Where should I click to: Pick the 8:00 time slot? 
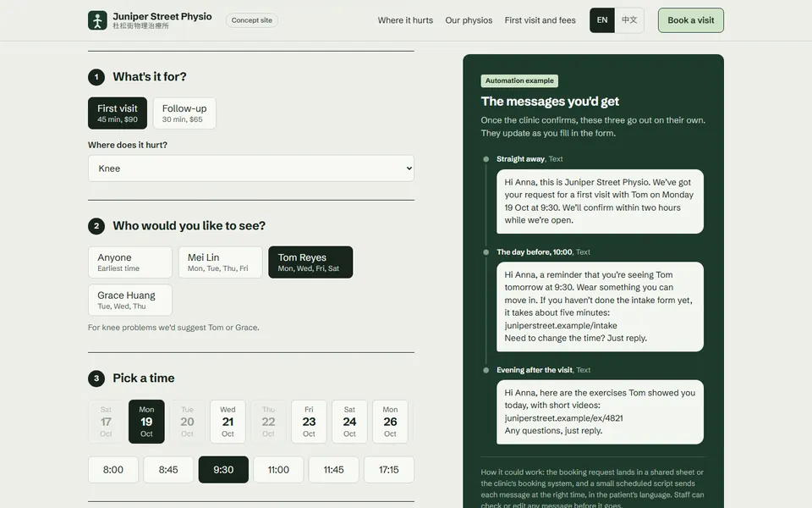(x=113, y=470)
